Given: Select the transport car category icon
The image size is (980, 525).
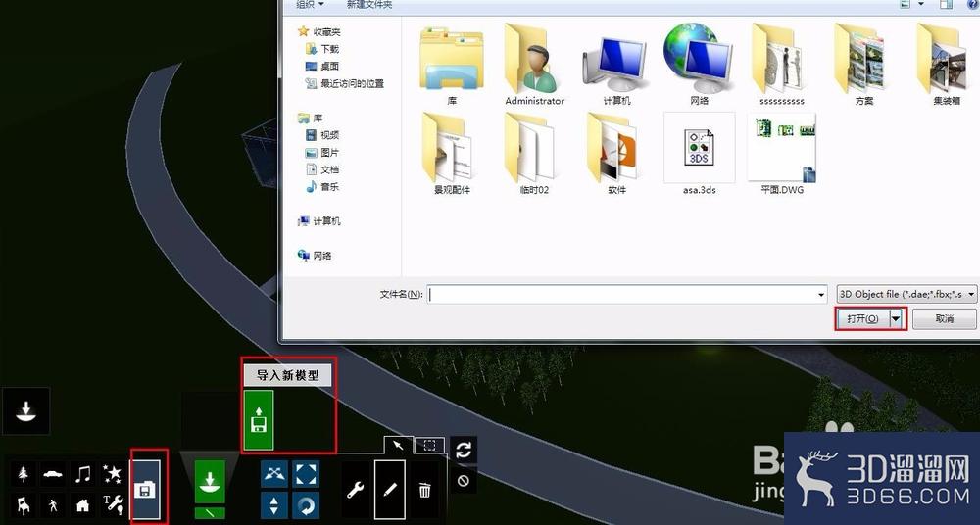Looking at the screenshot, I should click(53, 475).
